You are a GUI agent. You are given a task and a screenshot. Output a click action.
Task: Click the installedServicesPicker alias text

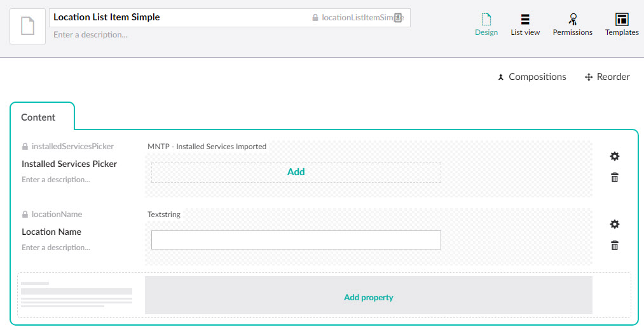click(x=72, y=147)
